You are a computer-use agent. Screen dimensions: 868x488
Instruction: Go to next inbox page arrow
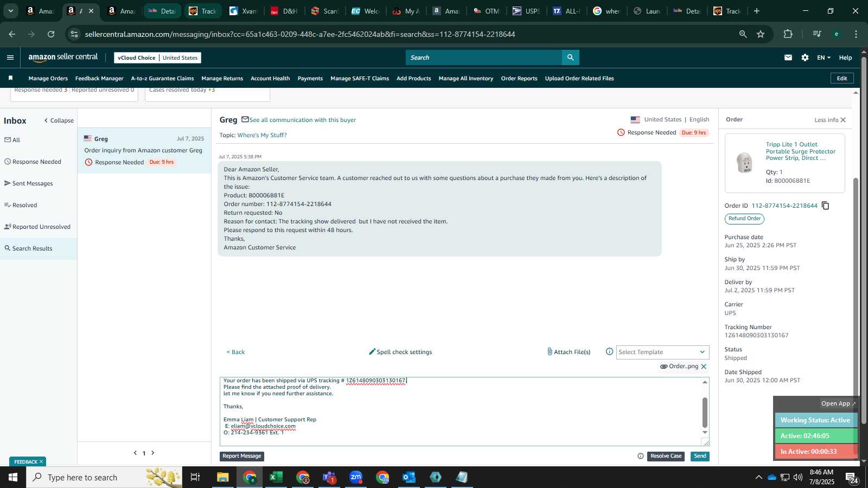[x=153, y=453]
